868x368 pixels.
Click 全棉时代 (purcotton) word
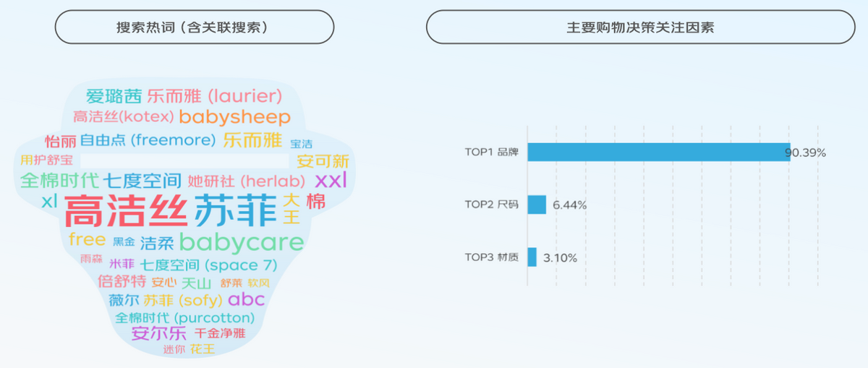pyautogui.click(x=185, y=318)
